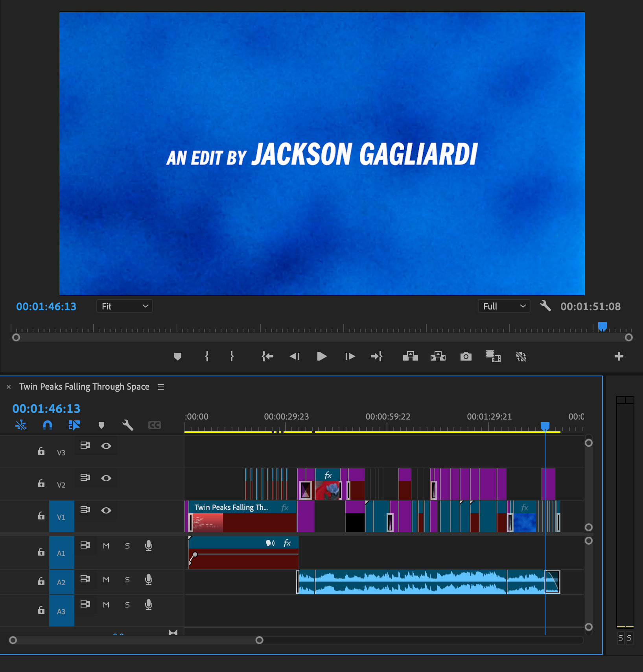The height and width of the screenshot is (672, 643).
Task: Open the Fit zoom level dropdown
Action: [125, 306]
